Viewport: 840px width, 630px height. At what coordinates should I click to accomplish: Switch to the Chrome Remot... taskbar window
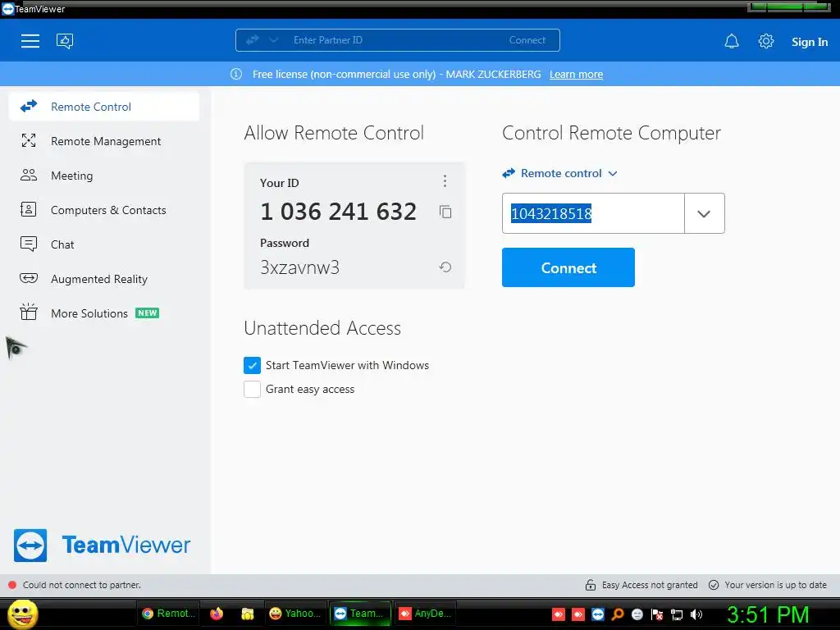168,614
